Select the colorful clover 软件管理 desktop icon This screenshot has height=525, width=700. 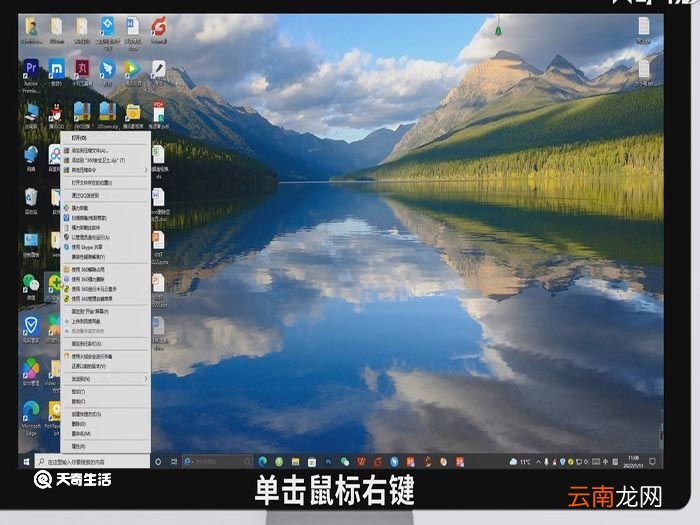pos(31,371)
